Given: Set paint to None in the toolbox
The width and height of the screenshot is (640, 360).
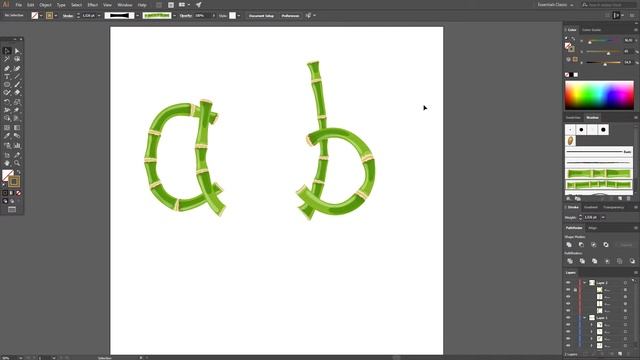Looking at the screenshot, I should click(x=18, y=193).
